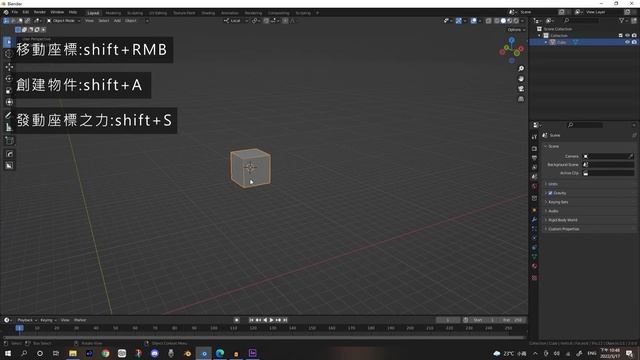The width and height of the screenshot is (640, 360).
Task: Exclude Collection from view layer checkbox
Action: (x=620, y=36)
